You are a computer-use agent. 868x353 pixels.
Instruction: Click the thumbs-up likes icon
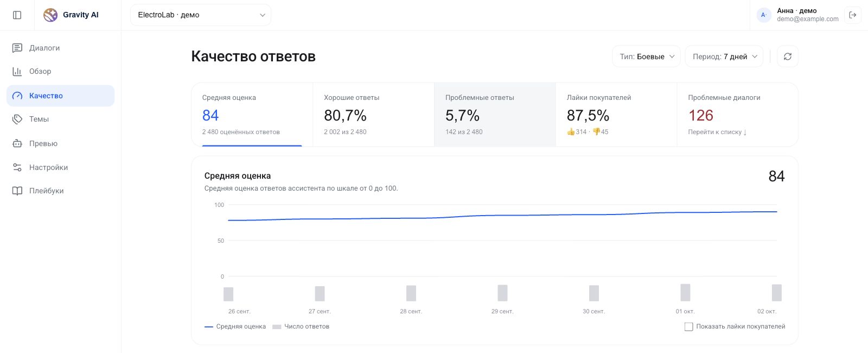pyautogui.click(x=571, y=131)
